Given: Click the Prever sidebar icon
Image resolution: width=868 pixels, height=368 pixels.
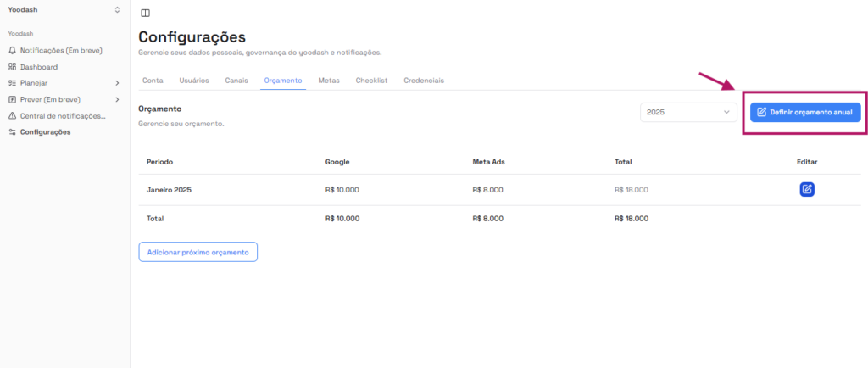Looking at the screenshot, I should click(13, 99).
